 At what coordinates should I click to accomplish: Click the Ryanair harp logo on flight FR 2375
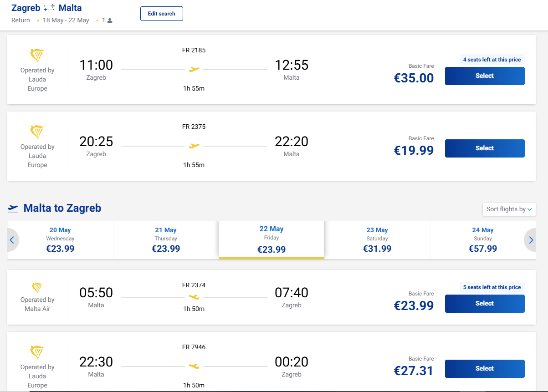pyautogui.click(x=37, y=132)
